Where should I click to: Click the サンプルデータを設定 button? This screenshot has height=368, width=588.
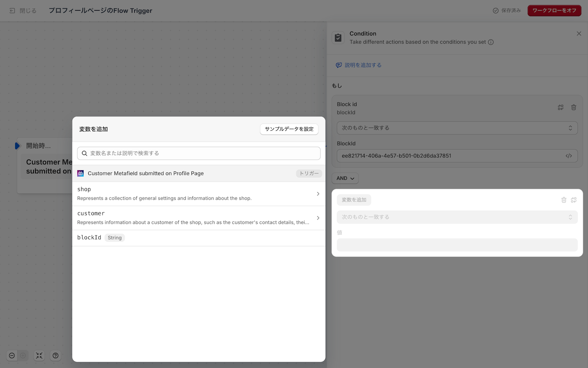click(289, 129)
